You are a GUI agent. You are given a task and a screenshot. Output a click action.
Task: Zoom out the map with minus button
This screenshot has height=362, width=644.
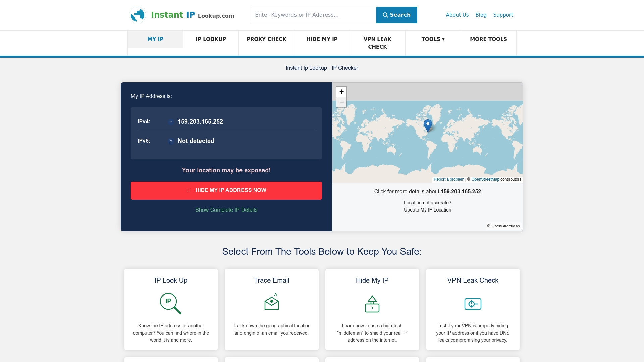[341, 102]
